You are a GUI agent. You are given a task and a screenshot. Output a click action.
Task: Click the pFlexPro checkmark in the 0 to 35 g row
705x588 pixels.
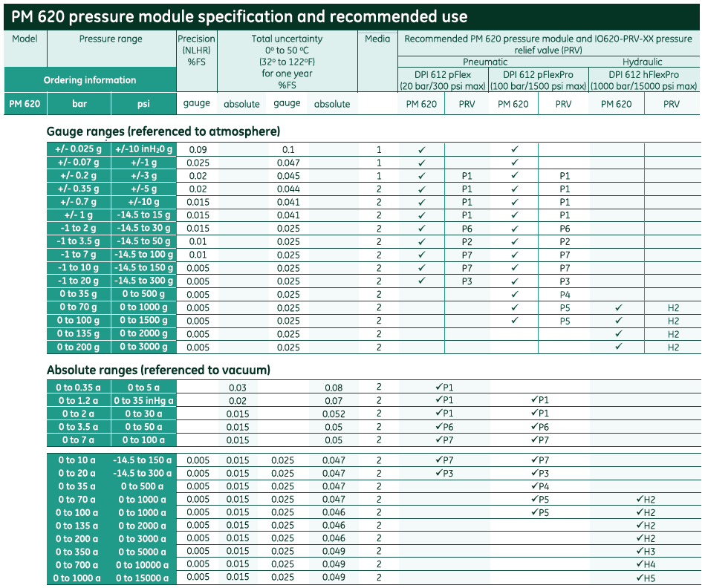click(x=515, y=294)
